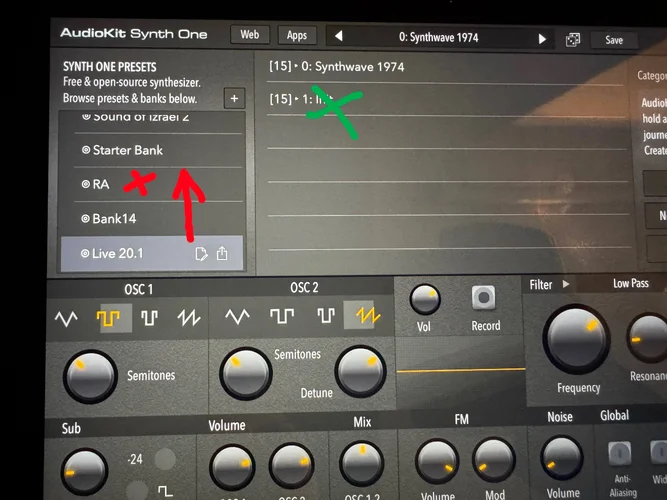
Task: Open the Web button
Action: [250, 35]
